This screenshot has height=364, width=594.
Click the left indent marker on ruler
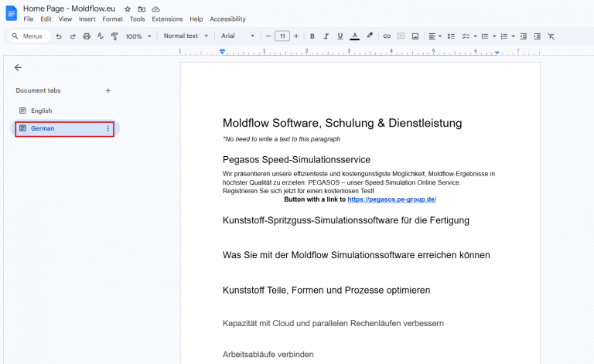point(223,52)
